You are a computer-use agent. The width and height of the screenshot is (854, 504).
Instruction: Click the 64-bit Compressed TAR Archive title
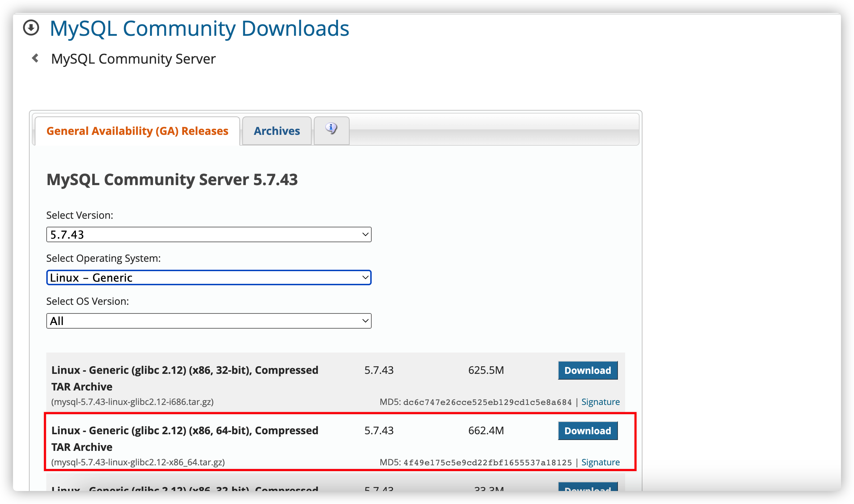tap(185, 439)
